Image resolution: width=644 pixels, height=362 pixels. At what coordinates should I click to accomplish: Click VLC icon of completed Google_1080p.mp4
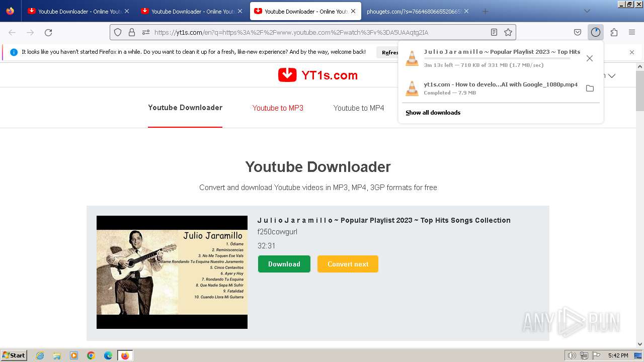412,88
